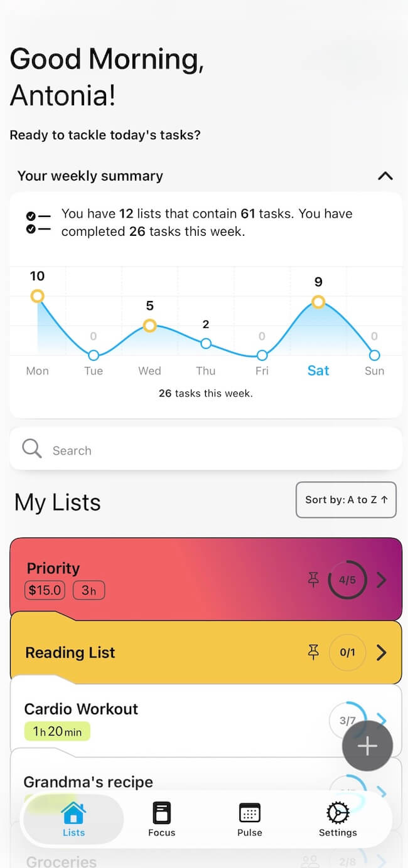This screenshot has width=408, height=868.
Task: Toggle pin on Priority list
Action: 313,580
